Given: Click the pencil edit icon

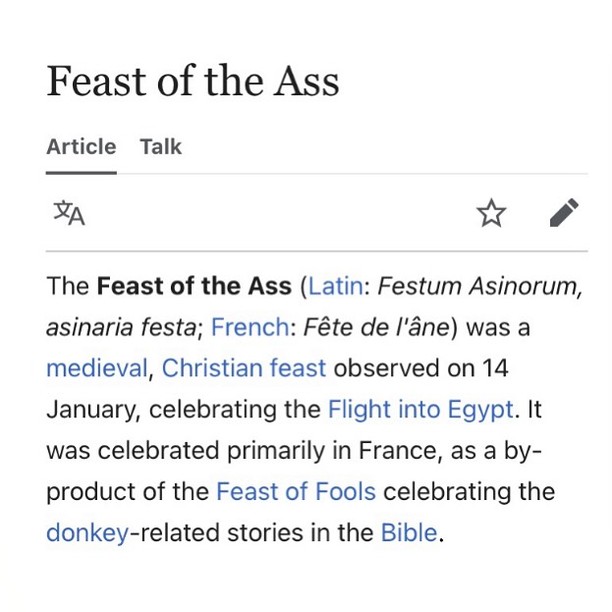Looking at the screenshot, I should (x=564, y=213).
